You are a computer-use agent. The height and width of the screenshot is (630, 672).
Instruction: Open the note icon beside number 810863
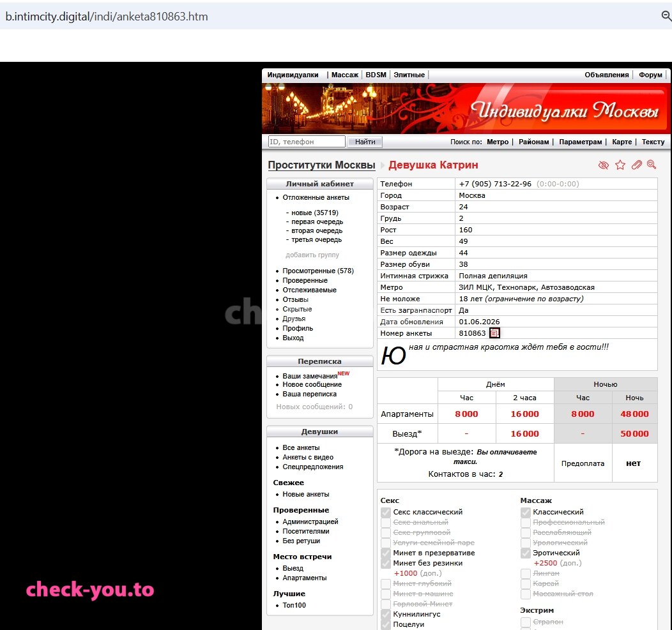point(494,333)
